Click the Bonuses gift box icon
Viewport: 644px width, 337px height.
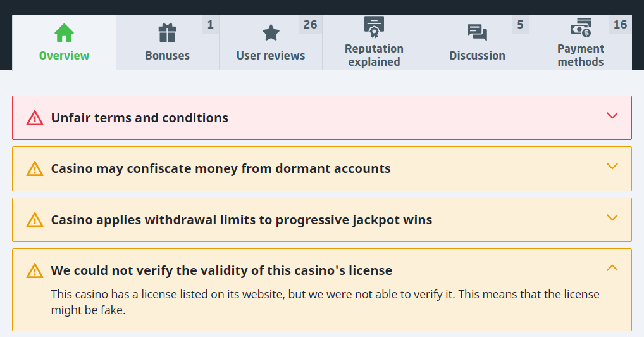(167, 33)
